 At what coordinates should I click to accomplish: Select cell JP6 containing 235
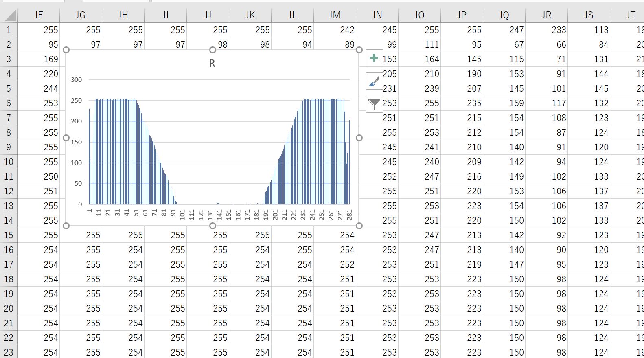point(462,103)
